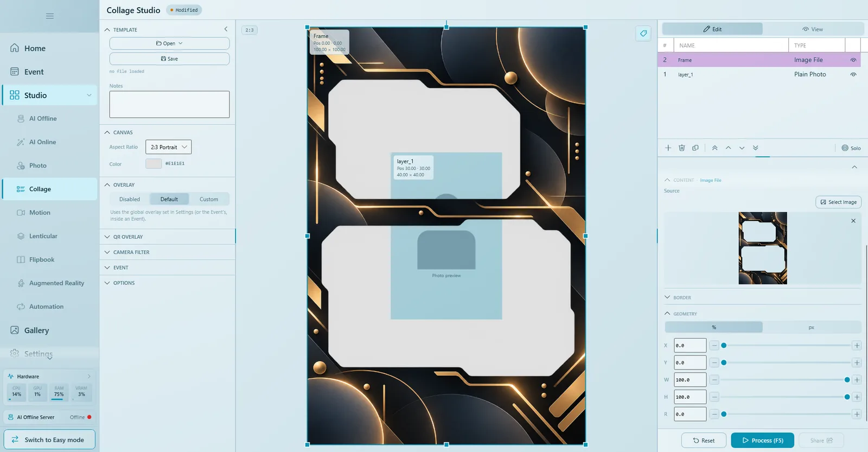The height and width of the screenshot is (452, 868).
Task: Add a new layer with the plus icon
Action: (x=668, y=148)
